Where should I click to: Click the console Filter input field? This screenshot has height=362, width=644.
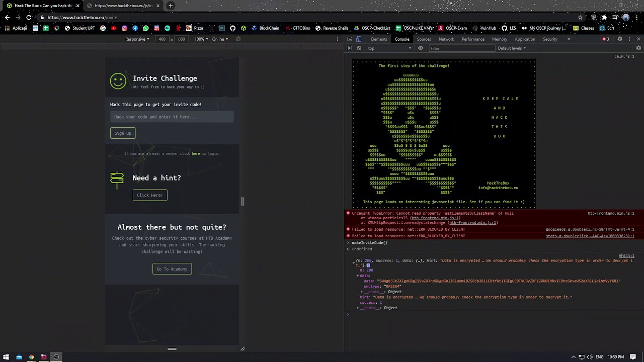462,48
